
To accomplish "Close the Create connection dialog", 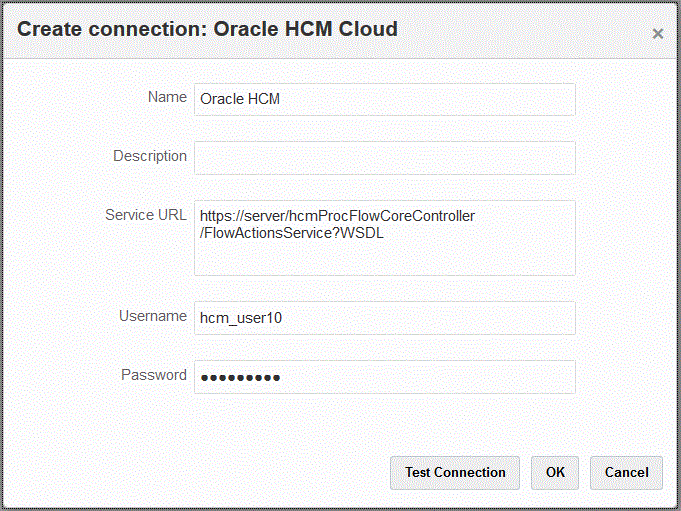I will (x=657, y=34).
